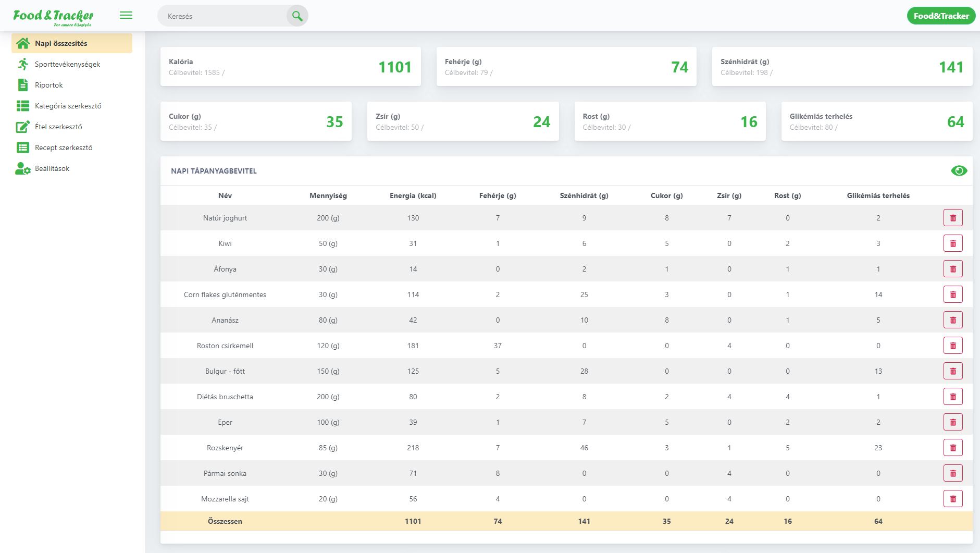Click the Food&Tracker user button
This screenshot has height=553, width=980.
pos(941,16)
